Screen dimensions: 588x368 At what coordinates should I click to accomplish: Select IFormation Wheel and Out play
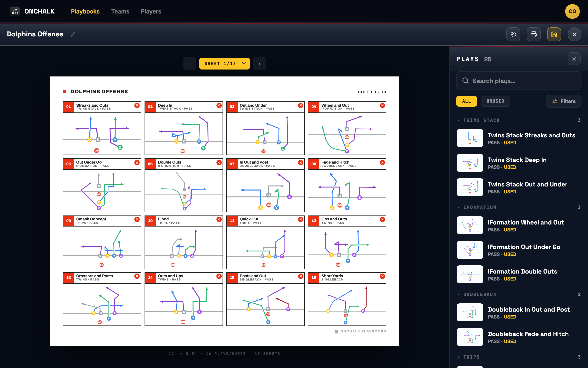pos(519,225)
